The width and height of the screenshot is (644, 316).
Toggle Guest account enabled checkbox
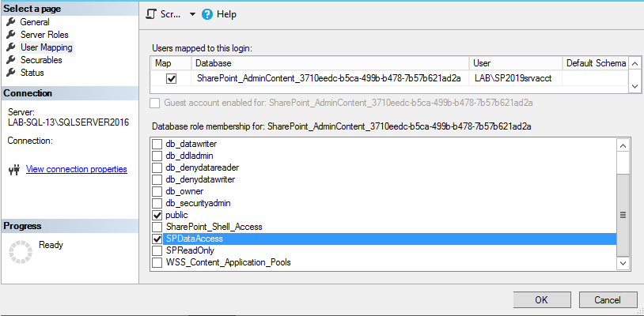pos(155,103)
